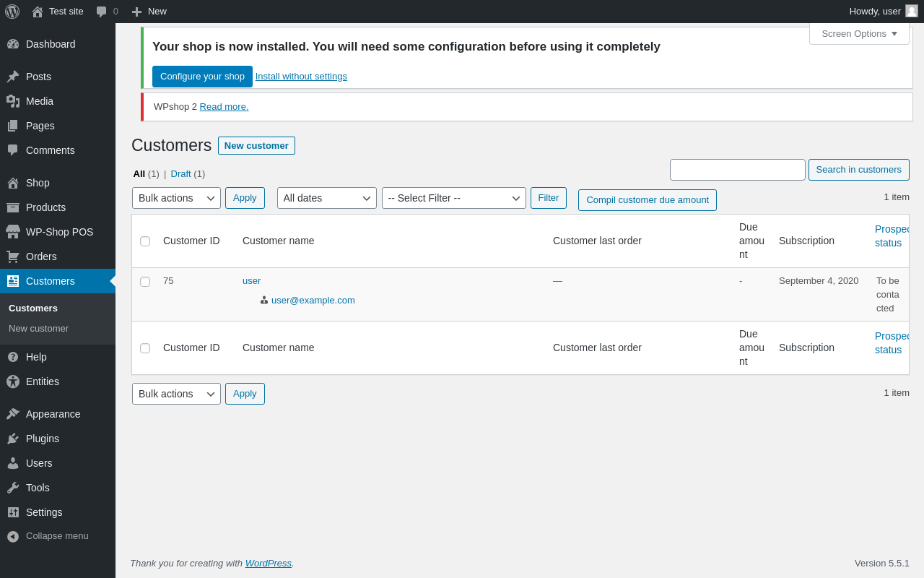The width and height of the screenshot is (924, 578).
Task: Click the Customer last order header cell
Action: click(597, 241)
